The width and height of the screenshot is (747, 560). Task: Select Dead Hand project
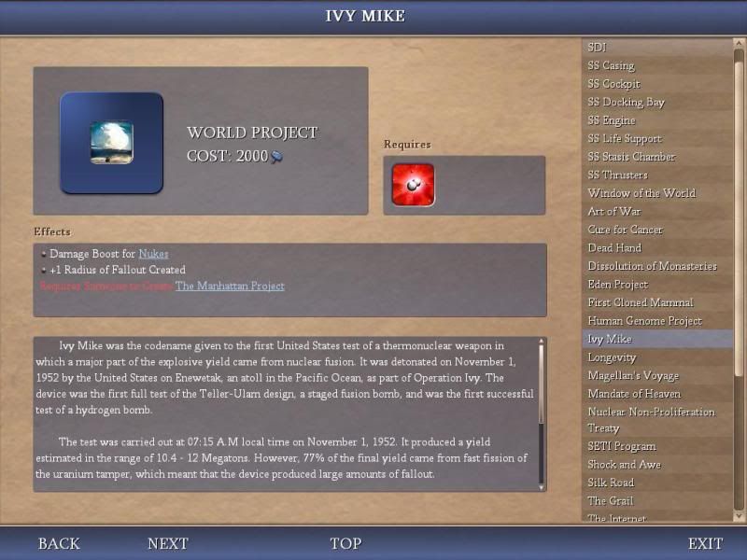657,247
